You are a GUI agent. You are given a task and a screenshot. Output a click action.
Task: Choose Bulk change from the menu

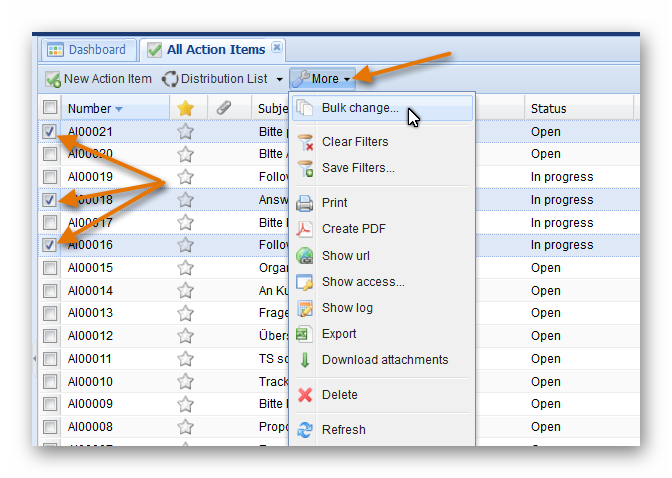point(359,108)
